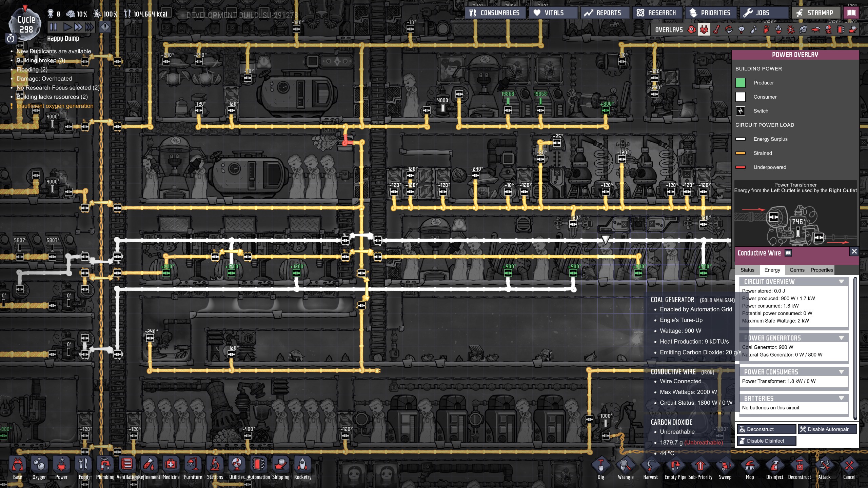Select the Harvest tool
Screen dimensions: 868x488
(650, 468)
